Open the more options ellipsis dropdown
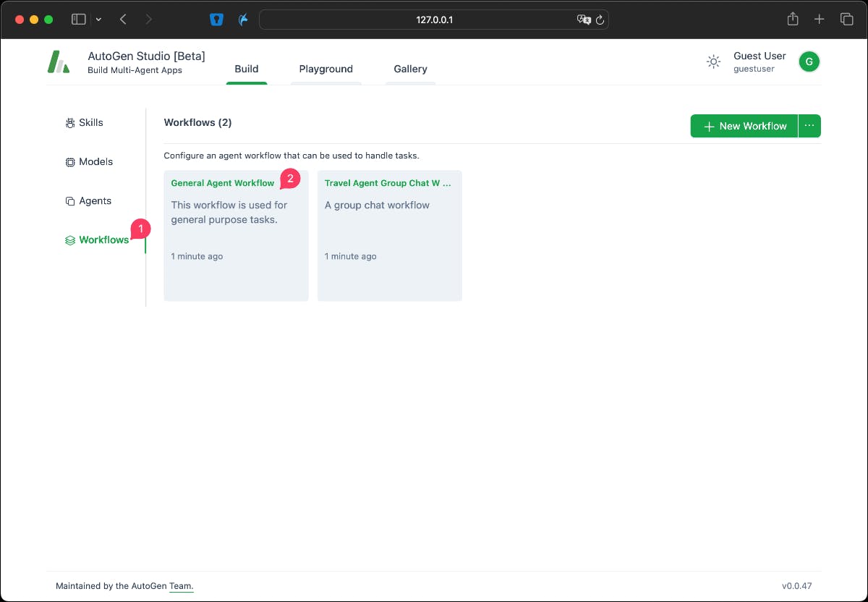This screenshot has width=868, height=602. coord(809,126)
